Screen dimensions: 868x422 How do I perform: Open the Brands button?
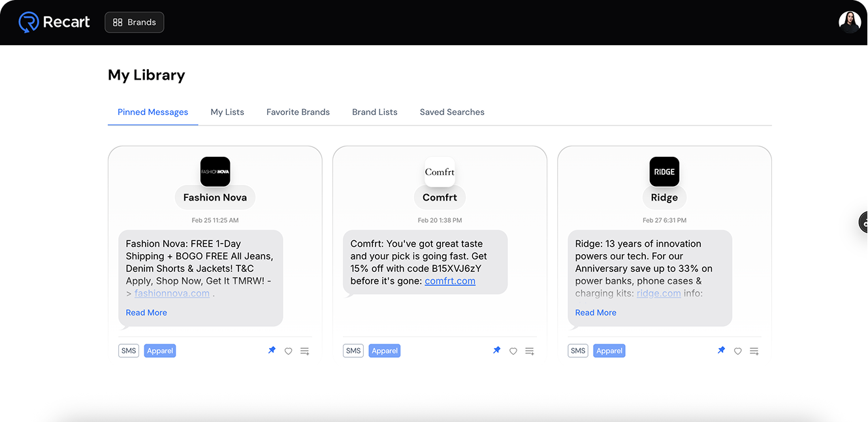(x=135, y=22)
